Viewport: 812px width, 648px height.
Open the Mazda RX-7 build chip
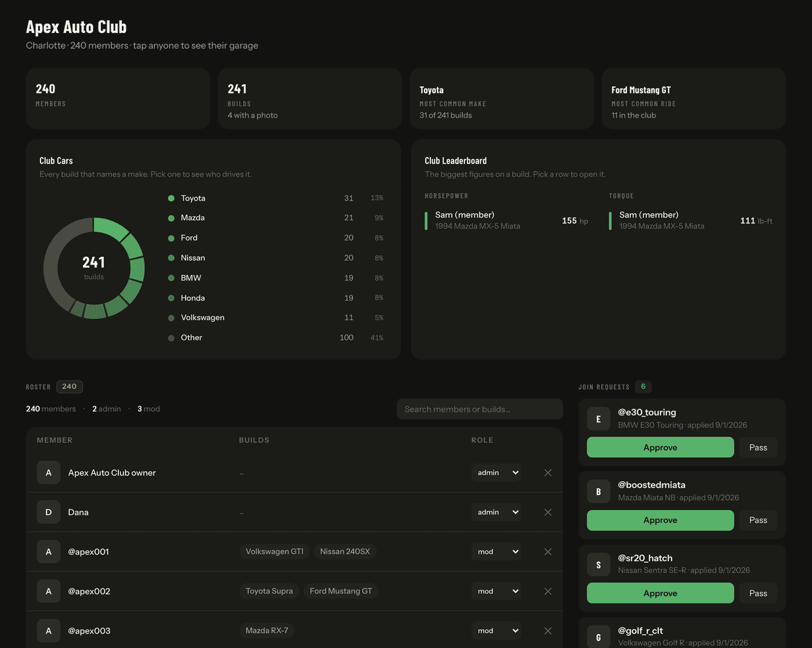[267, 630]
